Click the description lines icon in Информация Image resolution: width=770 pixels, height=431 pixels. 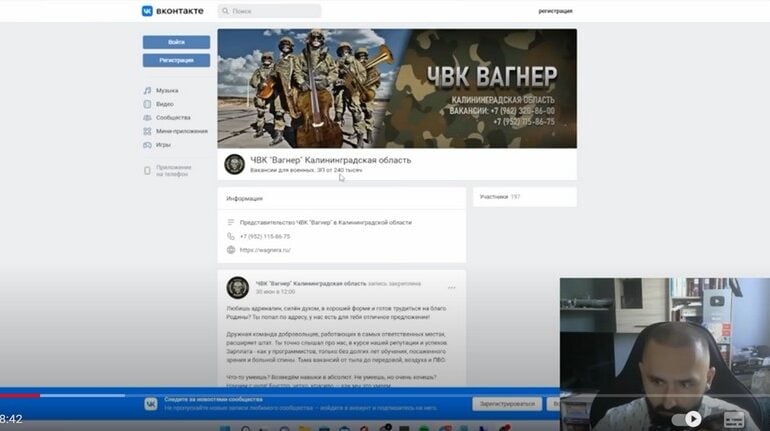coord(231,222)
